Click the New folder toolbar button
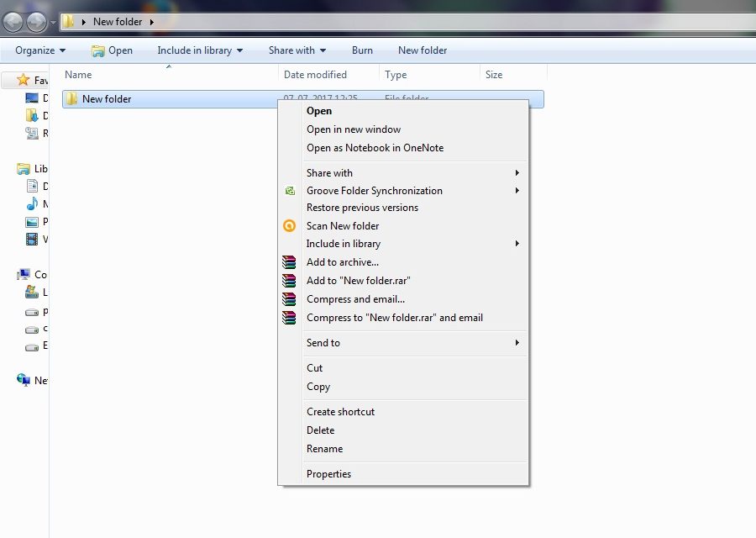Image resolution: width=756 pixels, height=538 pixels. pos(422,50)
